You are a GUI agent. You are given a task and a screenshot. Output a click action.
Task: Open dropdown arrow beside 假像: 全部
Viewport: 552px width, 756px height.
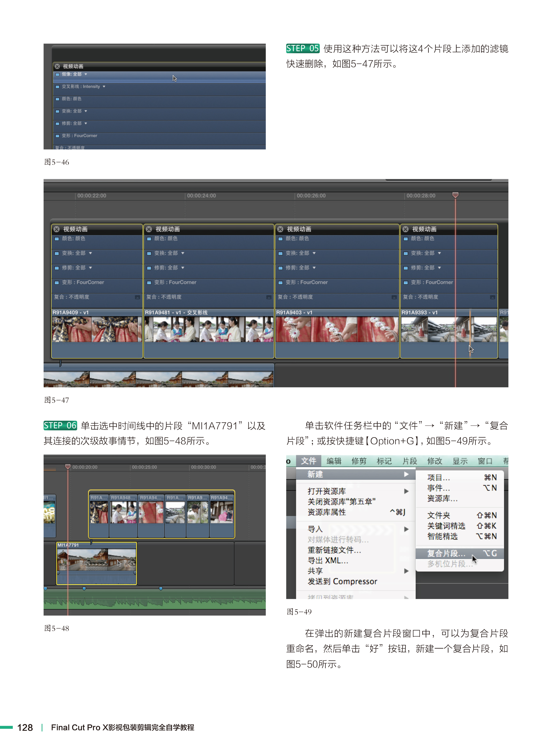point(86,74)
